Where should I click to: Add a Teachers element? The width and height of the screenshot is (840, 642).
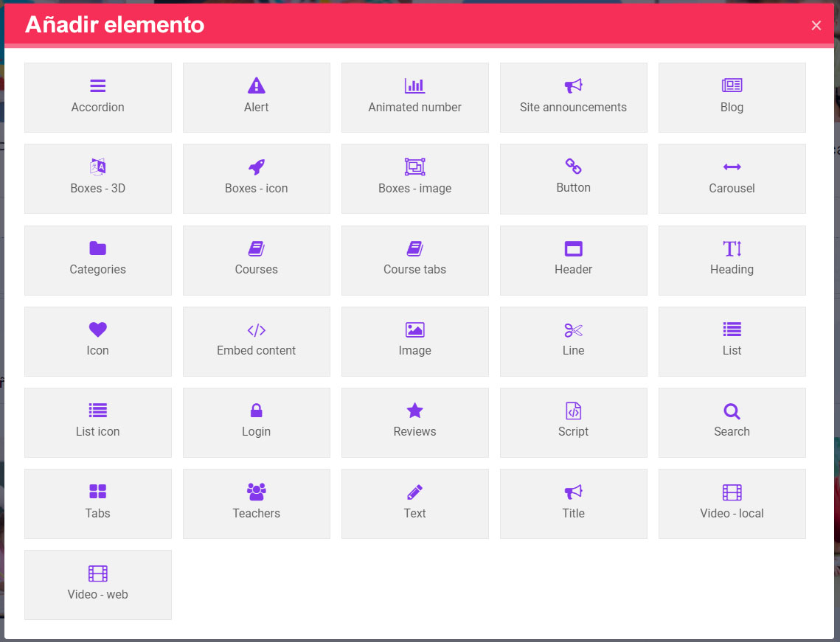click(256, 503)
